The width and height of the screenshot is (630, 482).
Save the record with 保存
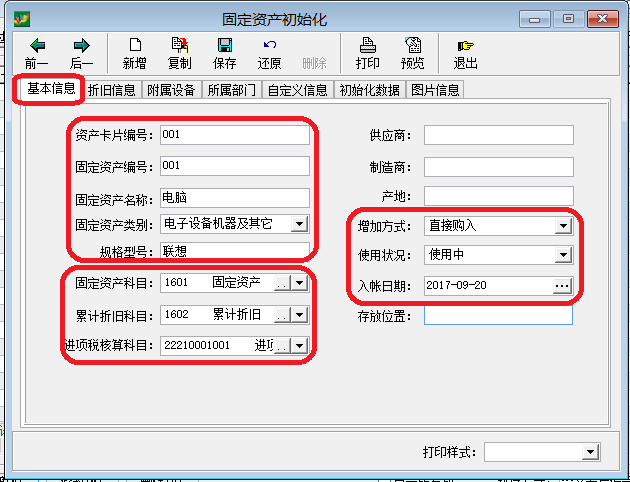point(225,46)
